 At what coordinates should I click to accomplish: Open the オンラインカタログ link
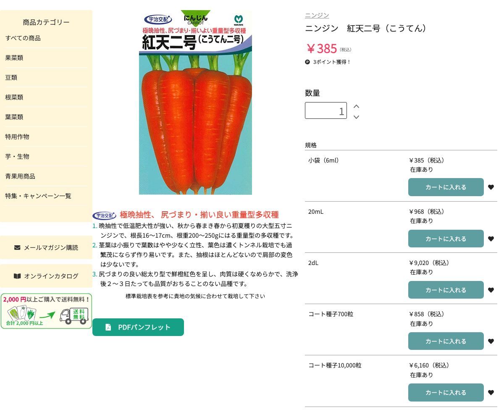46,276
